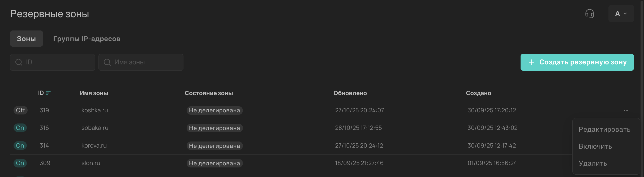
Task: Click the headset support icon
Action: click(589, 14)
